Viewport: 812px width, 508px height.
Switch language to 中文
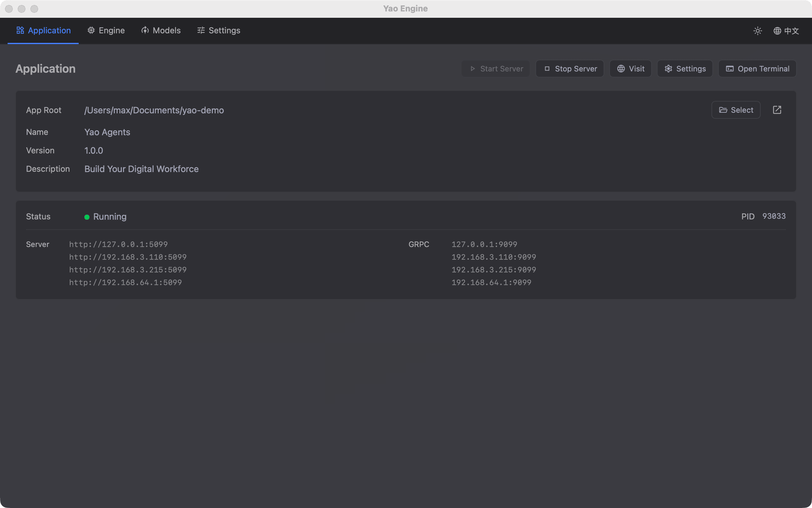[786, 31]
